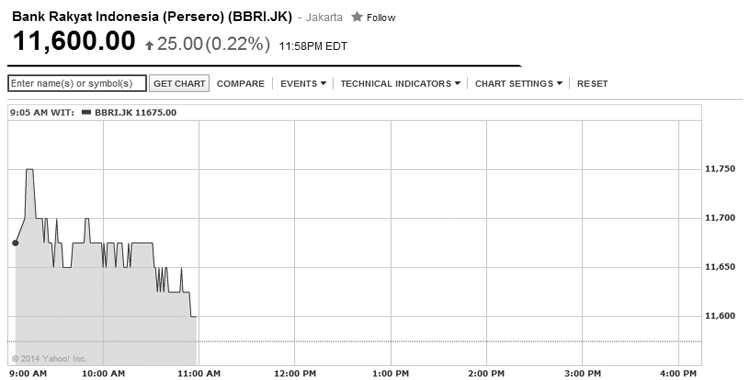Screen dimensions: 750x380
Task: Click the 9:05 AM WIT time label
Action: click(42, 112)
